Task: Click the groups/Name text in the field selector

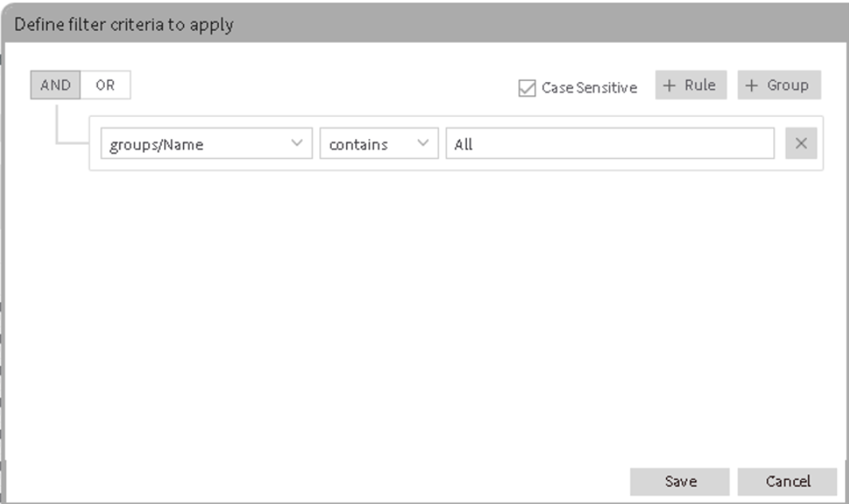Action: pyautogui.click(x=157, y=145)
